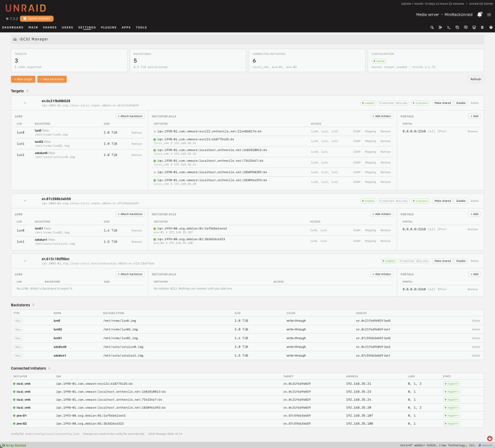Disable target sn.613c18df96ec

tap(461, 261)
